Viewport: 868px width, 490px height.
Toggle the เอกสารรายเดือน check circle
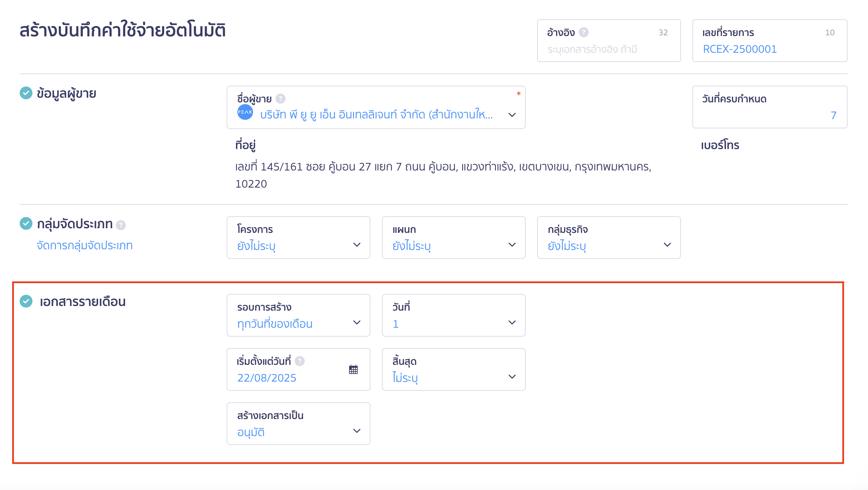26,301
